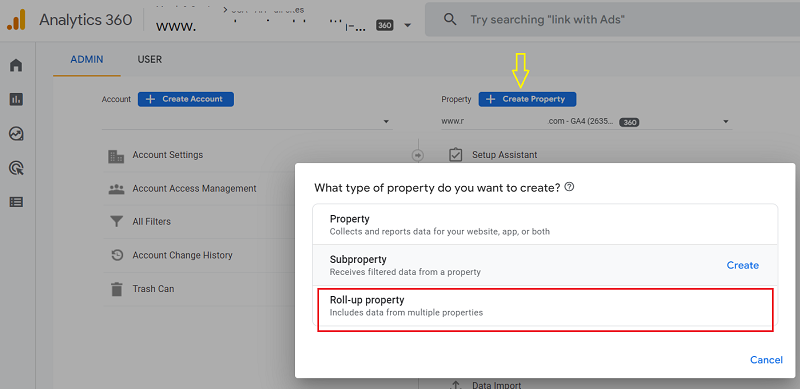Click the search field "Try searching"
The height and width of the screenshot is (389, 800).
coord(612,20)
